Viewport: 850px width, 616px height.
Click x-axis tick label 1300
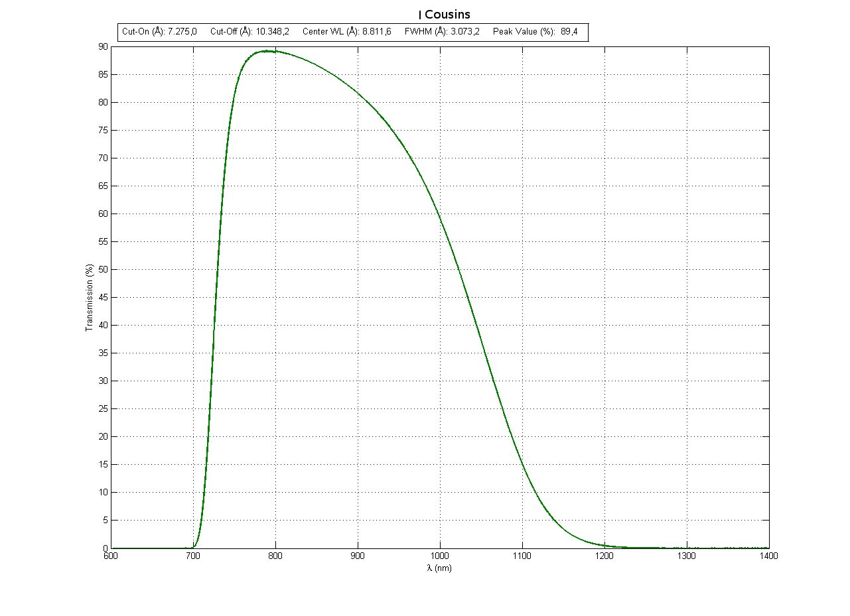click(687, 558)
